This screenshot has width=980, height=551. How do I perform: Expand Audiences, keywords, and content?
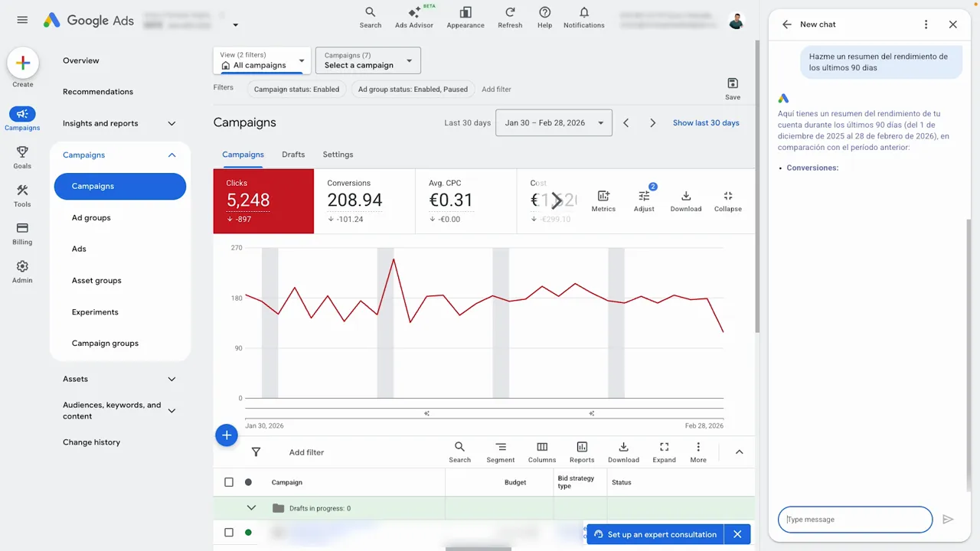coord(171,411)
